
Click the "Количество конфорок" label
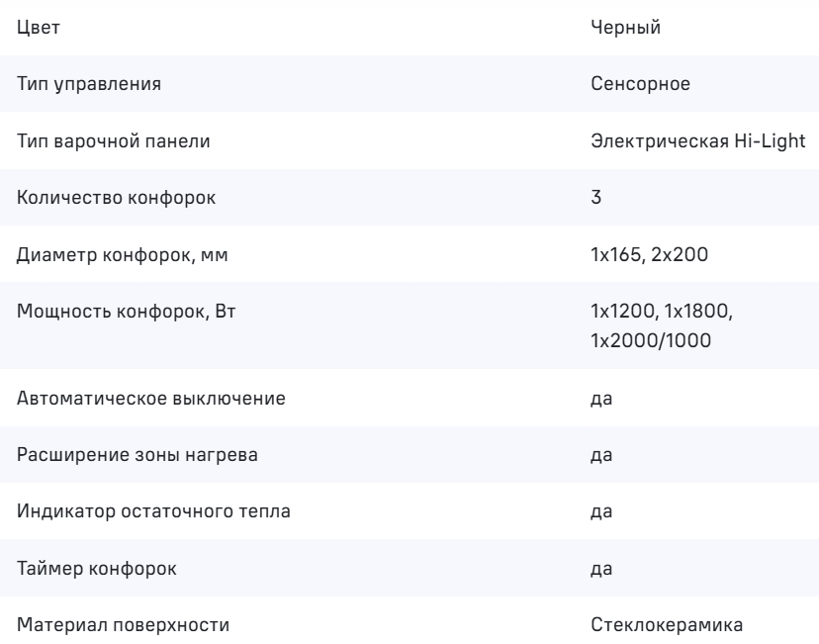tap(117, 198)
